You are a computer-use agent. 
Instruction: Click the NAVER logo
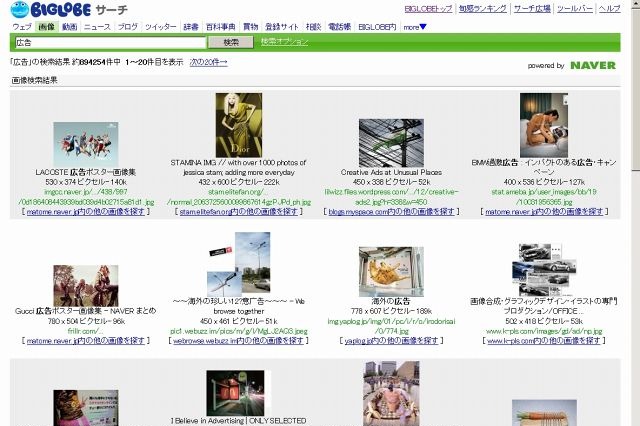[593, 65]
